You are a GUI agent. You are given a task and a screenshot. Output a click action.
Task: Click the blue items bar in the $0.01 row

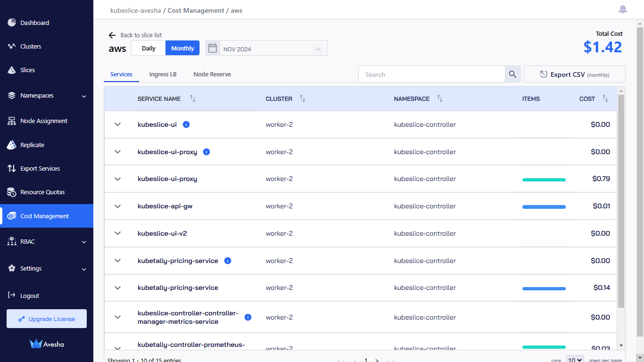click(x=544, y=207)
